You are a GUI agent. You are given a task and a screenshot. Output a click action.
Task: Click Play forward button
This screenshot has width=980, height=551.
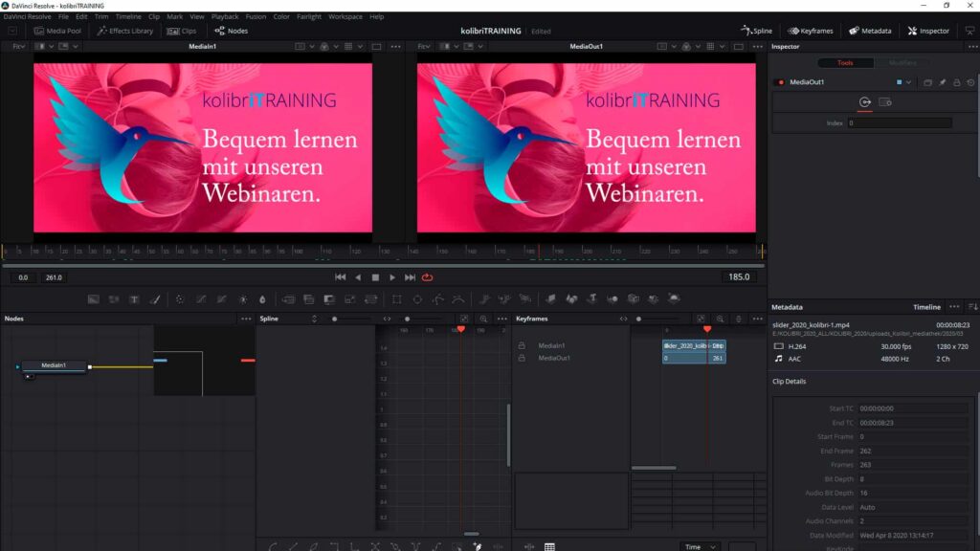[x=392, y=277]
